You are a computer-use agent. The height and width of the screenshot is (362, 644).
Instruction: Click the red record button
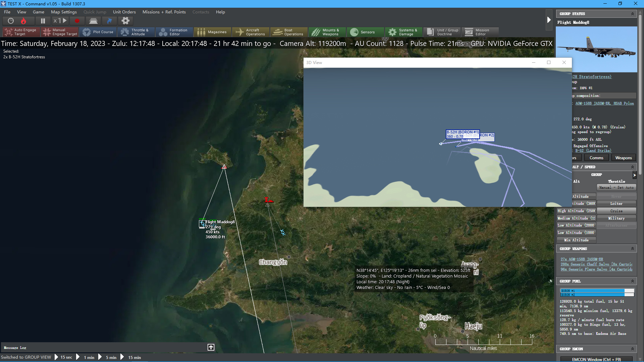pos(77,21)
